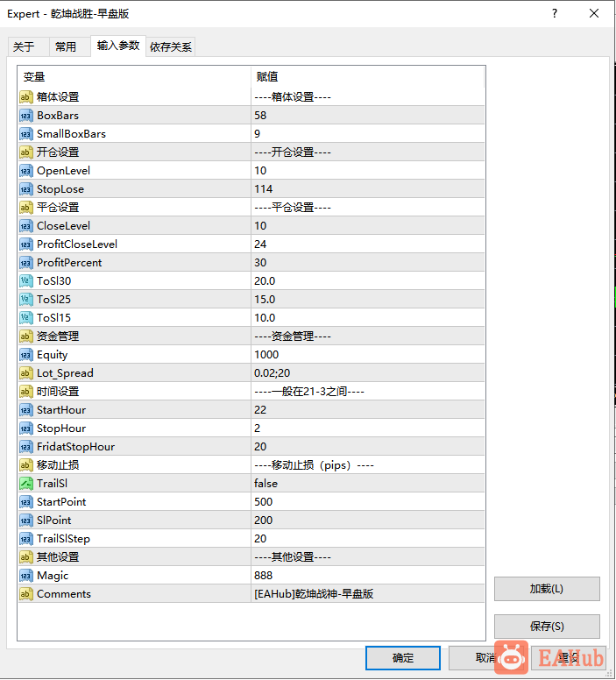Click the integer icon beside BoxBars
Screen dimensions: 616x680
26,116
